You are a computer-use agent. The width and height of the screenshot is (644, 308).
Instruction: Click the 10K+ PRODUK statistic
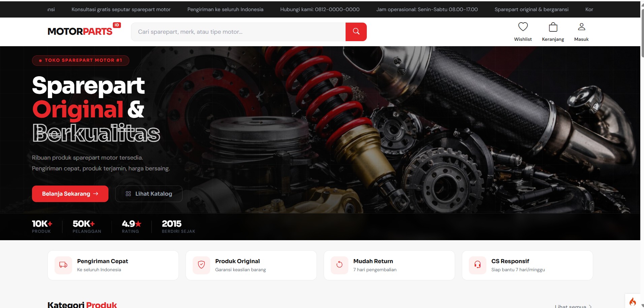[42, 227]
